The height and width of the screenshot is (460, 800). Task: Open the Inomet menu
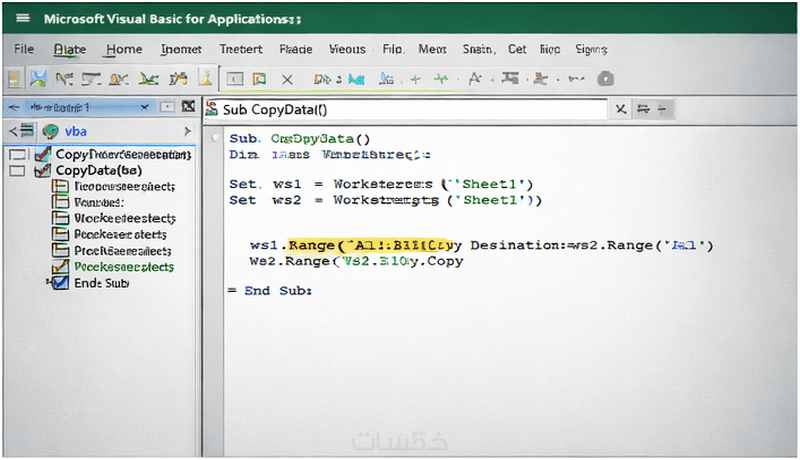[181, 49]
